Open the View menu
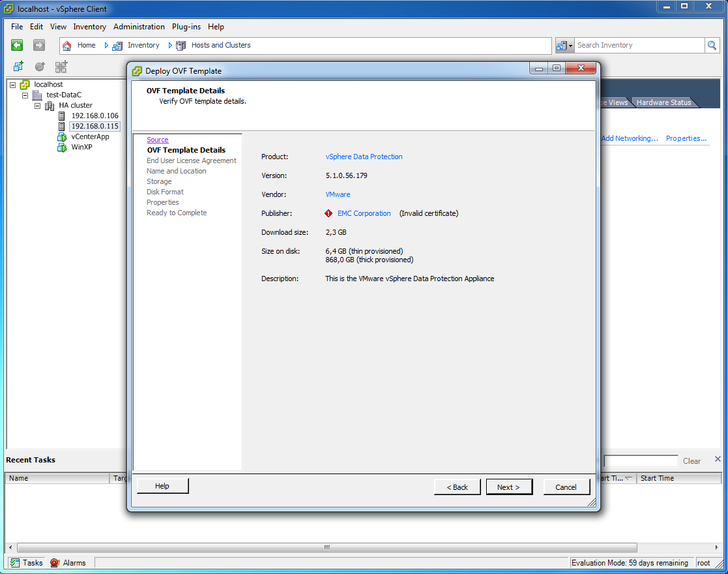Viewport: 728px width, 574px height. pos(58,27)
